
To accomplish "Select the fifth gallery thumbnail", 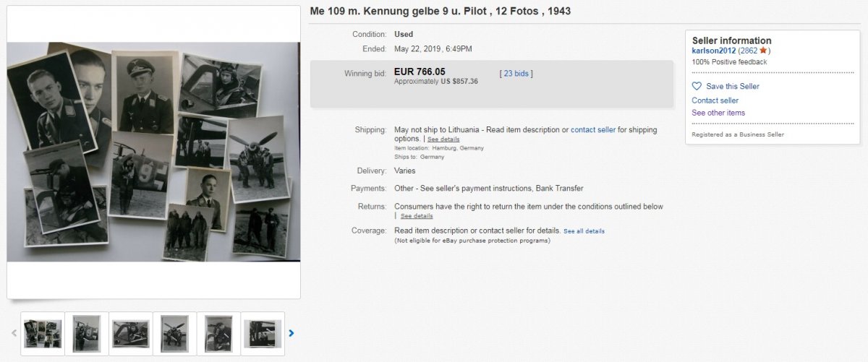I will tap(218, 333).
